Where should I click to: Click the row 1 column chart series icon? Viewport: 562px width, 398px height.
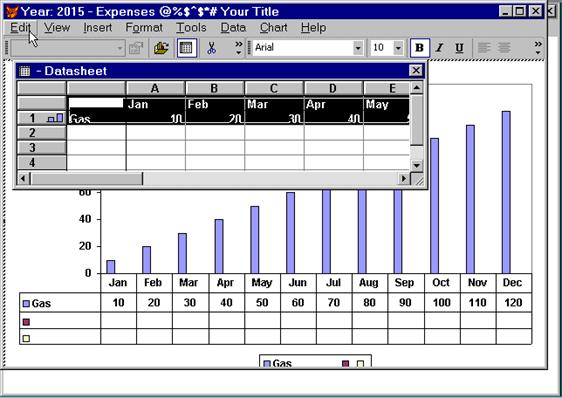tap(56, 118)
